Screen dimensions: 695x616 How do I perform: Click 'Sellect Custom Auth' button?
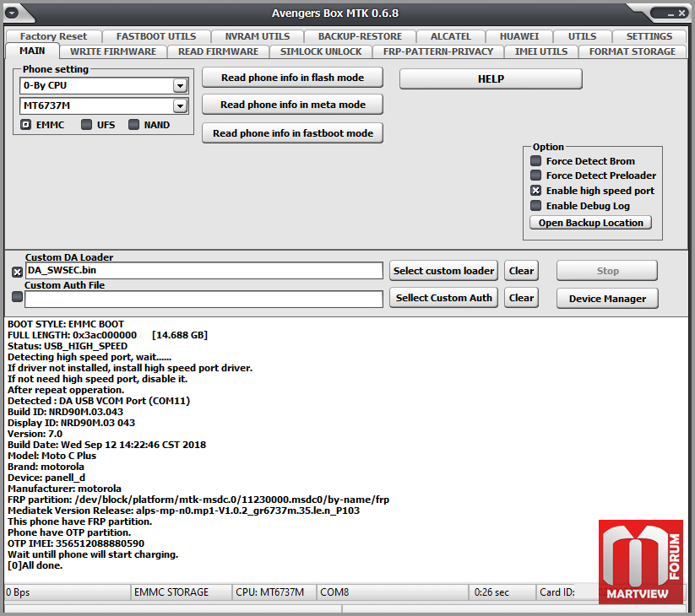443,298
